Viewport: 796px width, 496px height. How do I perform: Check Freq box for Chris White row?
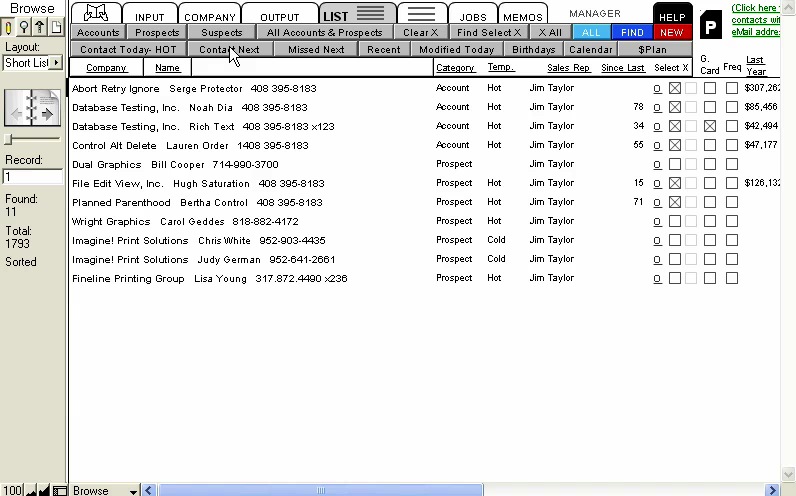(732, 240)
